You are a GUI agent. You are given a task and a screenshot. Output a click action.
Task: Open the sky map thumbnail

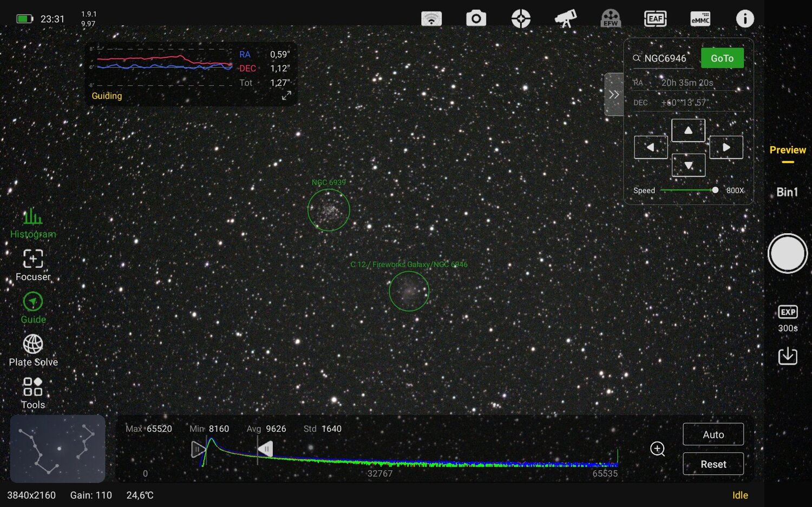pos(57,449)
